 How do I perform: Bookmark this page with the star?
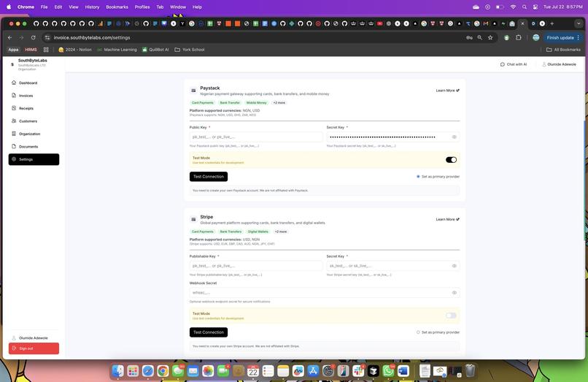pyautogui.click(x=490, y=37)
